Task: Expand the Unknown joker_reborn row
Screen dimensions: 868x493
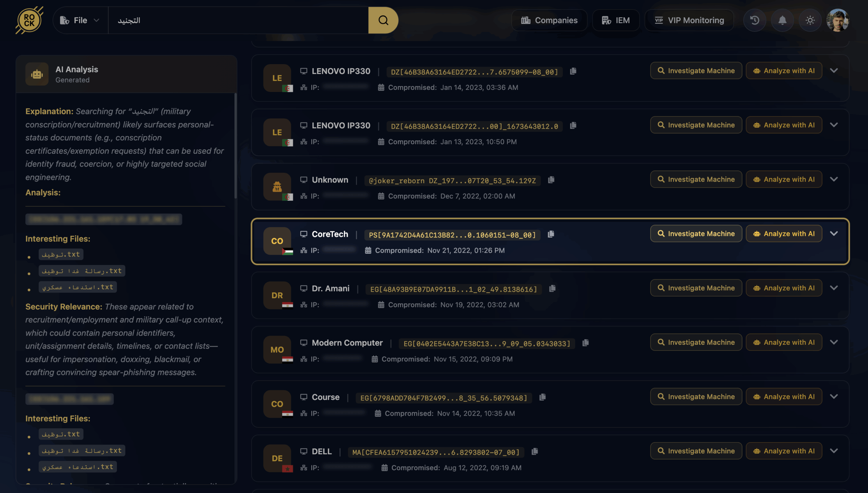Action: 834,179
